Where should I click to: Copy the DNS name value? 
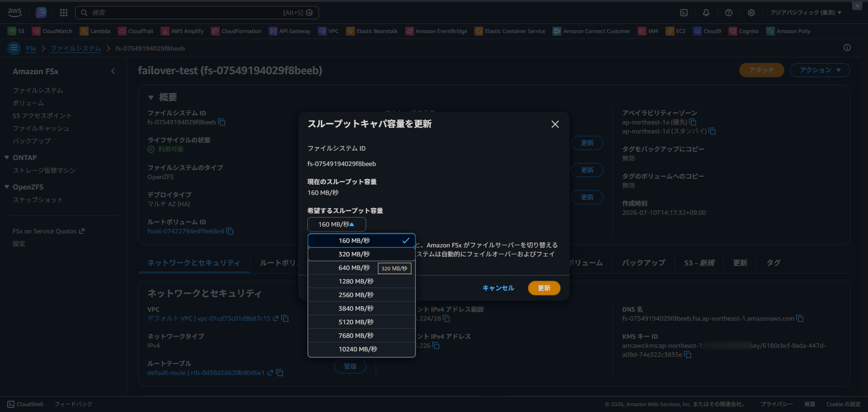(800, 318)
